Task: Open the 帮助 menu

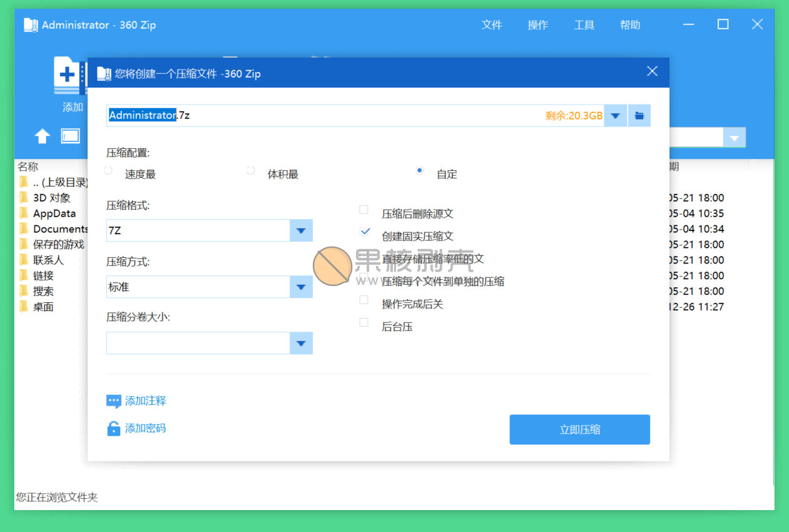Action: [x=630, y=25]
